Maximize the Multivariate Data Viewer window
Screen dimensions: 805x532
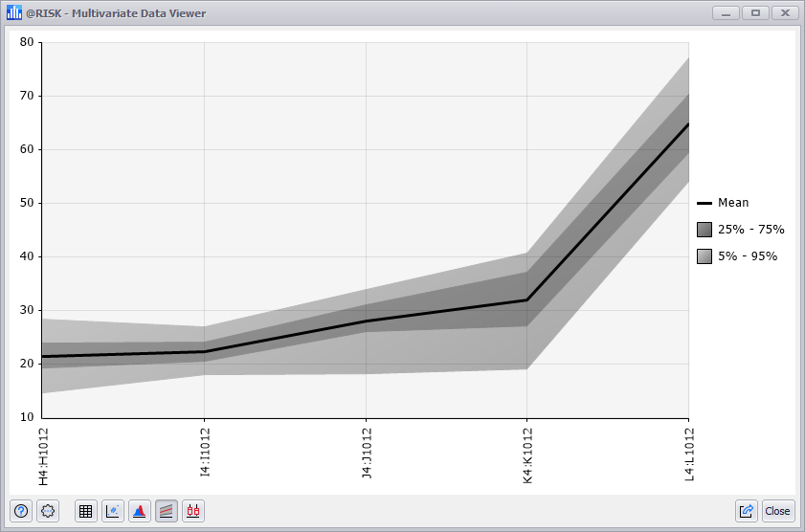point(756,13)
